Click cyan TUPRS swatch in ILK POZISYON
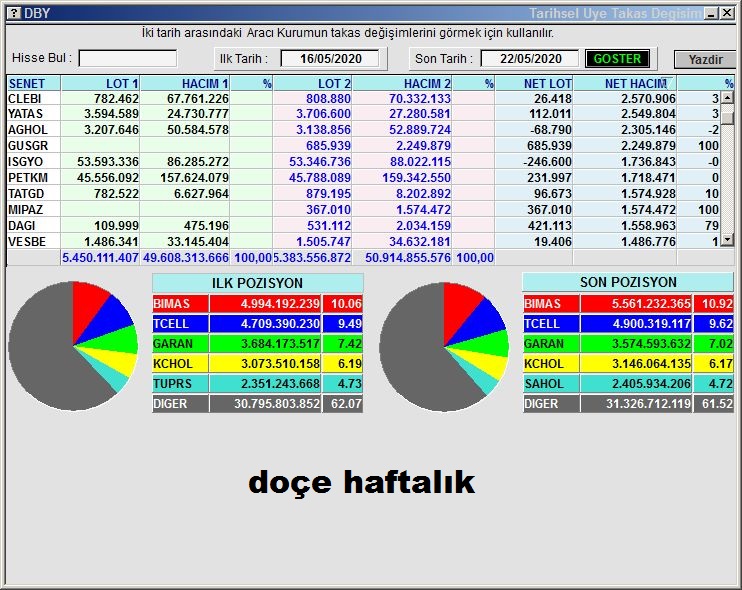This screenshot has height=590, width=742. click(180, 384)
